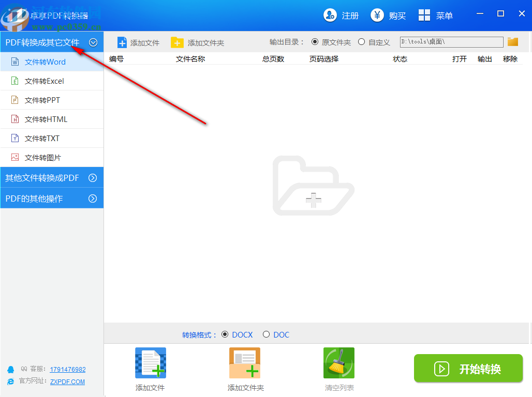Click the app logo in title bar
Screen dimensions: 532x397
pyautogui.click(x=14, y=17)
